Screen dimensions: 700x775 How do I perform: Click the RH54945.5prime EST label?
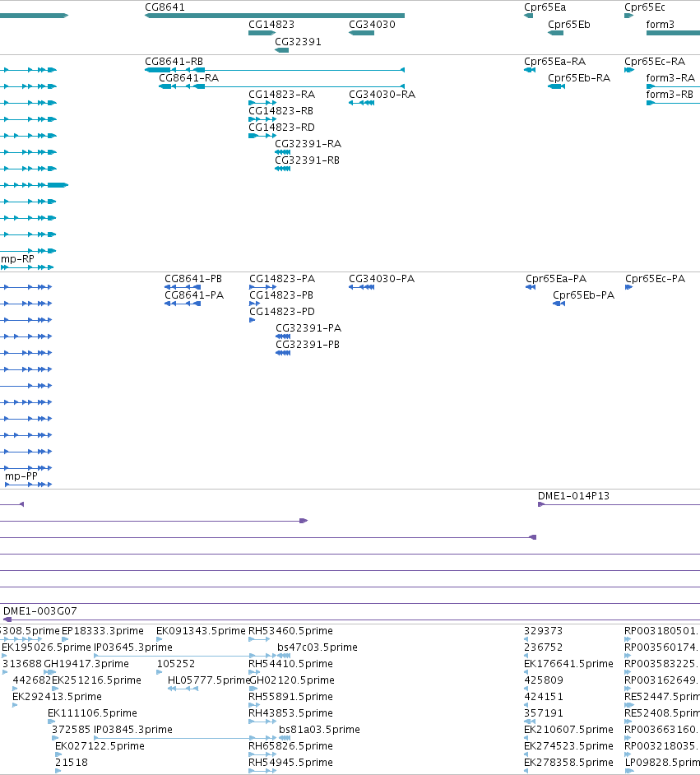point(290,763)
